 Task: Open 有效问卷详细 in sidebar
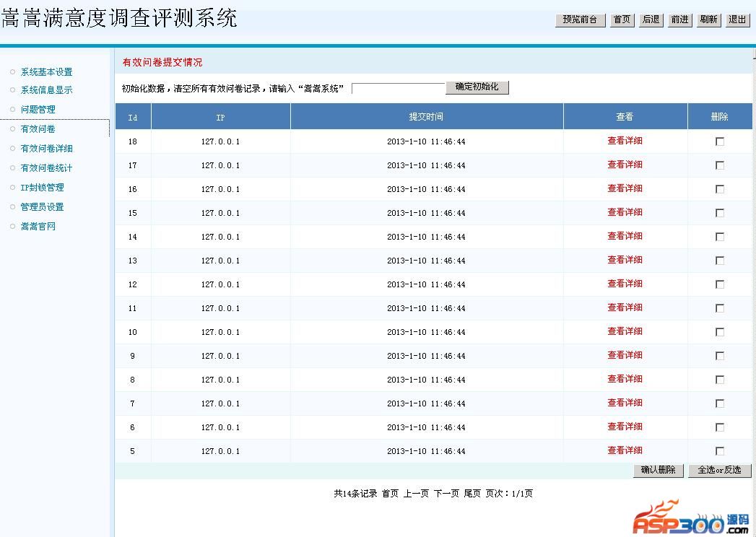coord(46,149)
